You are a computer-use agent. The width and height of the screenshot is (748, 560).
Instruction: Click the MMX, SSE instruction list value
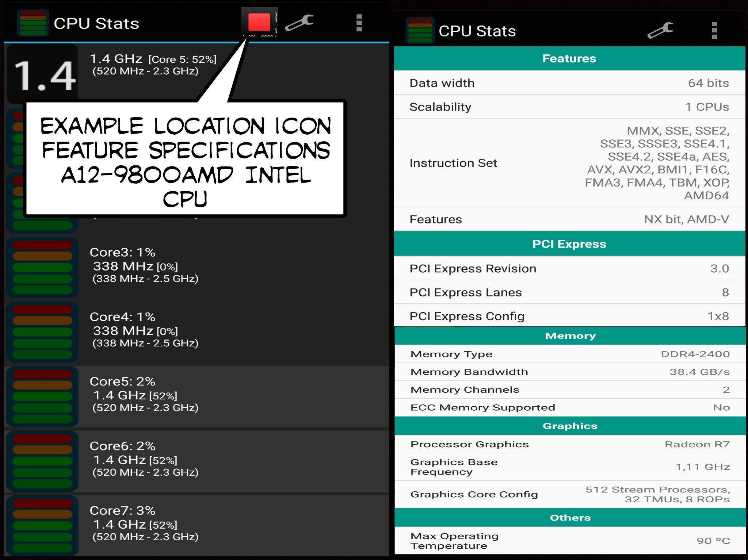pos(657,163)
